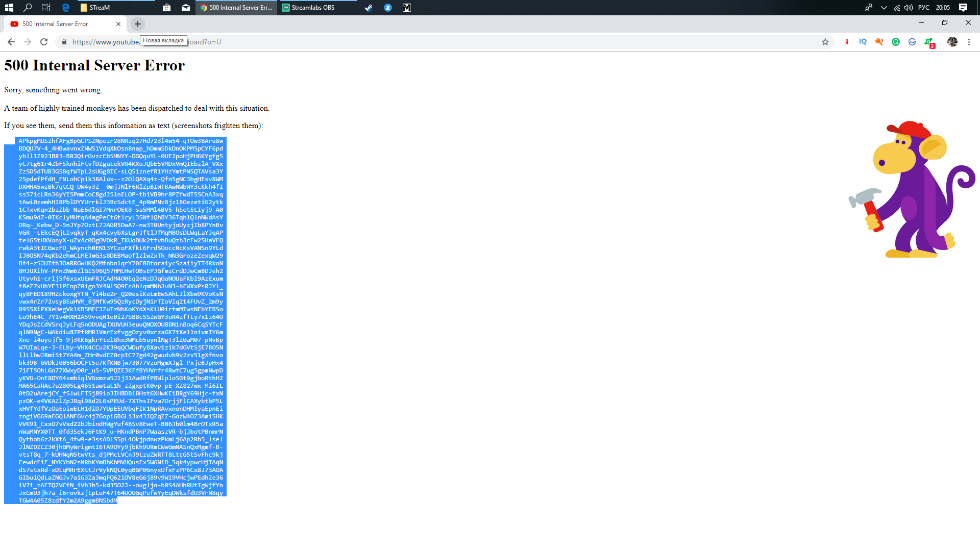
Task: Change input language from РУС
Action: tap(923, 8)
